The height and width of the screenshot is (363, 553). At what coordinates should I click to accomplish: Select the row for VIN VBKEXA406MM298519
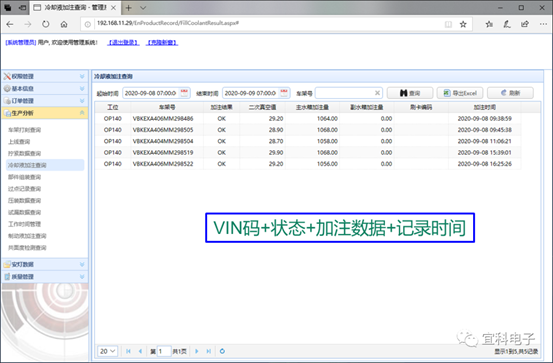pyautogui.click(x=308, y=152)
